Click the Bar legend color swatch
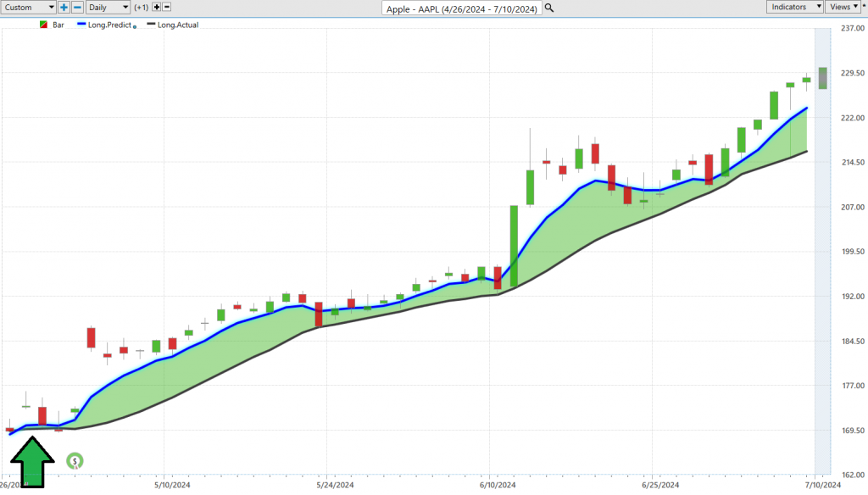The image size is (868, 495). (44, 25)
